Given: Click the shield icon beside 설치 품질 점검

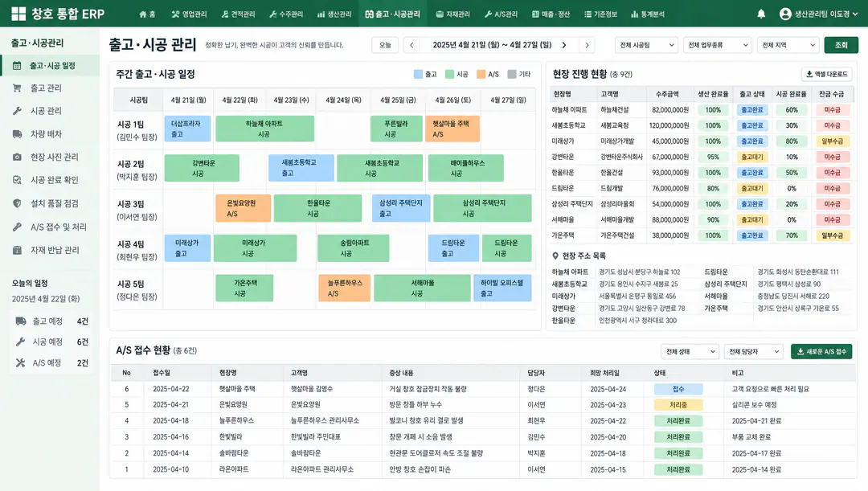Looking at the screenshot, I should click(x=17, y=203).
